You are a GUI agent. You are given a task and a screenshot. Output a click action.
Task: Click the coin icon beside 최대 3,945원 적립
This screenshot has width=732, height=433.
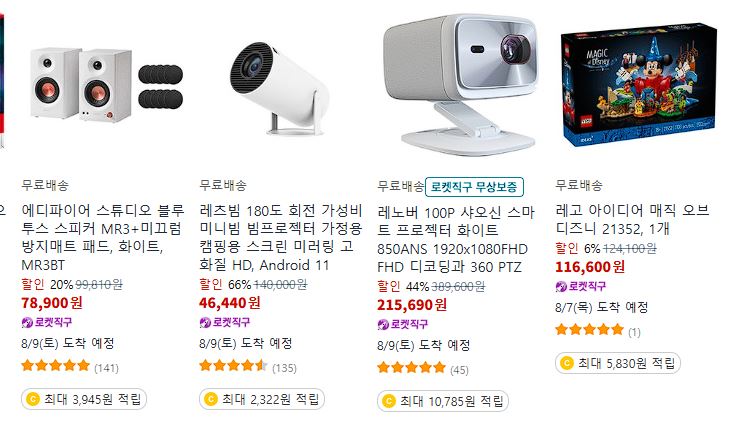[33, 399]
